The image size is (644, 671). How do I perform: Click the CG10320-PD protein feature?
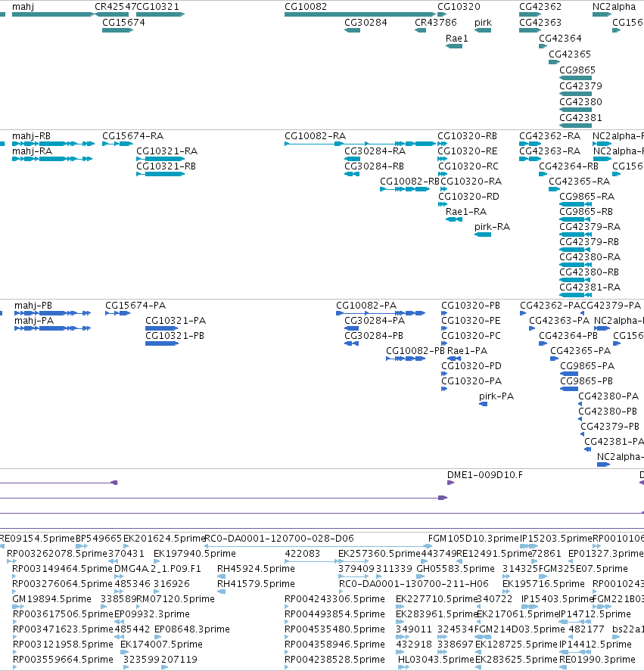click(444, 374)
